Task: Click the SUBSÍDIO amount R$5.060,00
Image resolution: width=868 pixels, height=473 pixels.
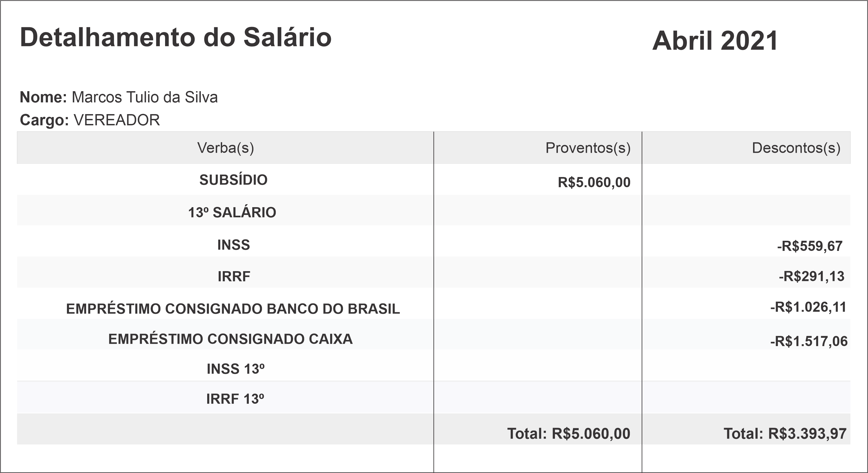Action: [594, 182]
